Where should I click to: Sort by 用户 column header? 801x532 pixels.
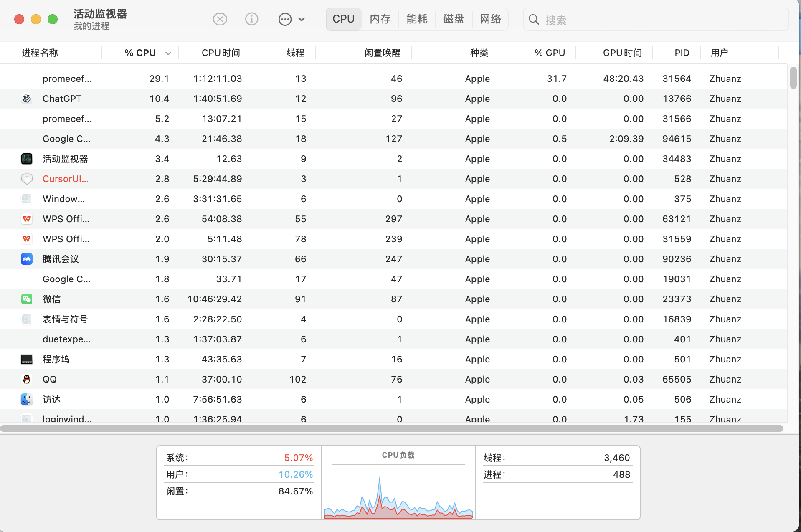pos(719,53)
